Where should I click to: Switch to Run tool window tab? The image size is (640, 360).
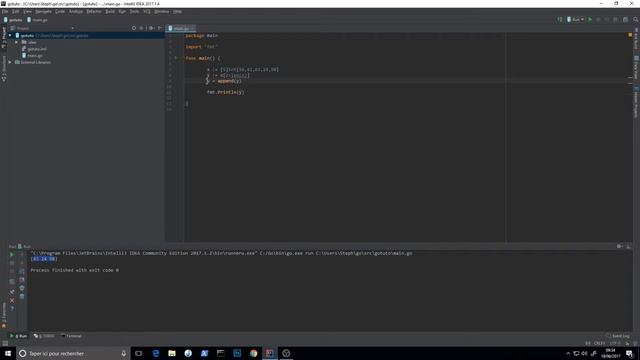pyautogui.click(x=18, y=336)
